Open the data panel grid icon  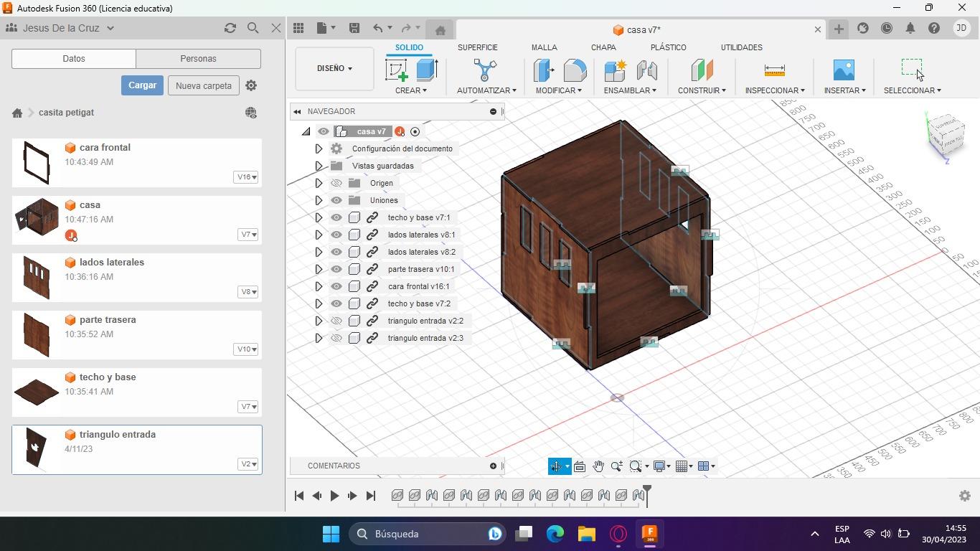[x=298, y=28]
